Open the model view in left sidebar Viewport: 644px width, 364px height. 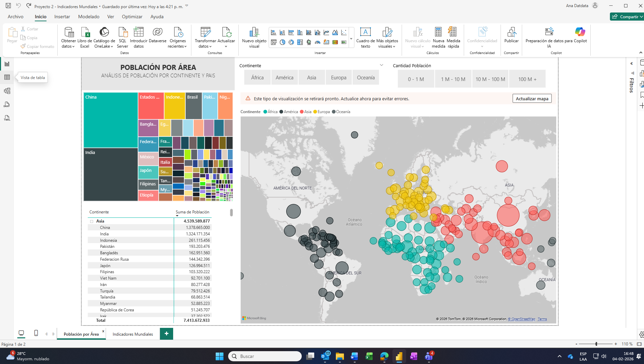pyautogui.click(x=7, y=91)
